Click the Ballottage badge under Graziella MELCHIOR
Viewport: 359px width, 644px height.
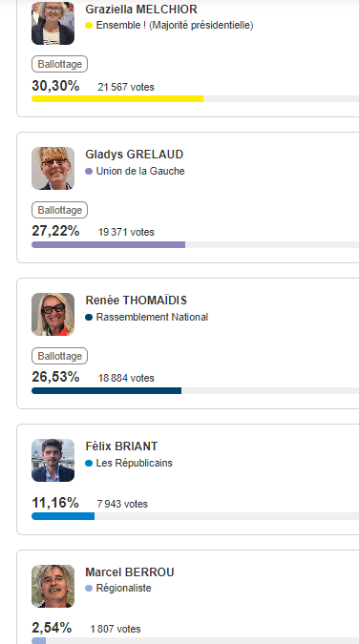tap(59, 64)
